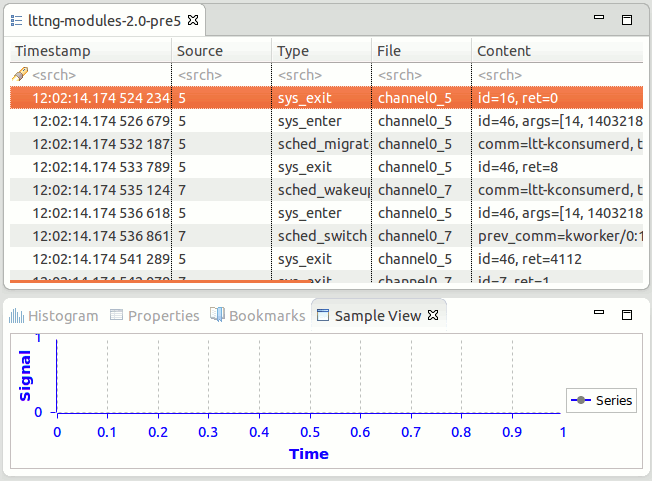Click the File column search field
Screen dimensions: 652x481
(400, 75)
